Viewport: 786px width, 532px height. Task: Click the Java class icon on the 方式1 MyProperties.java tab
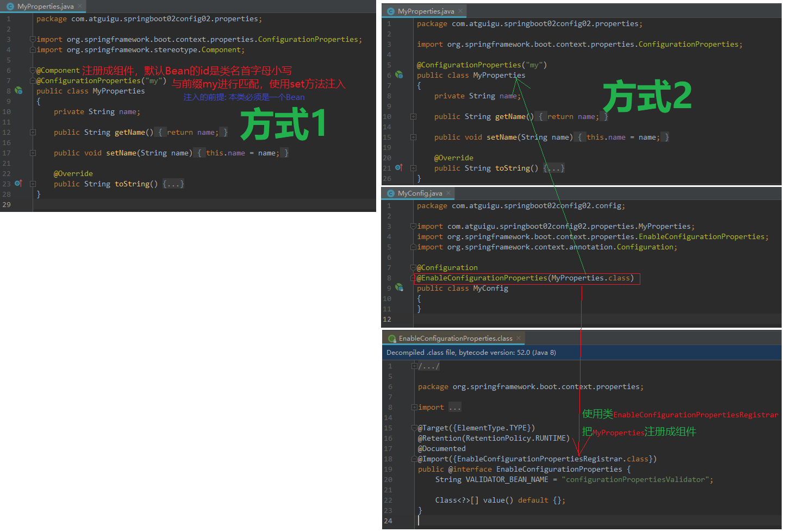tap(10, 7)
